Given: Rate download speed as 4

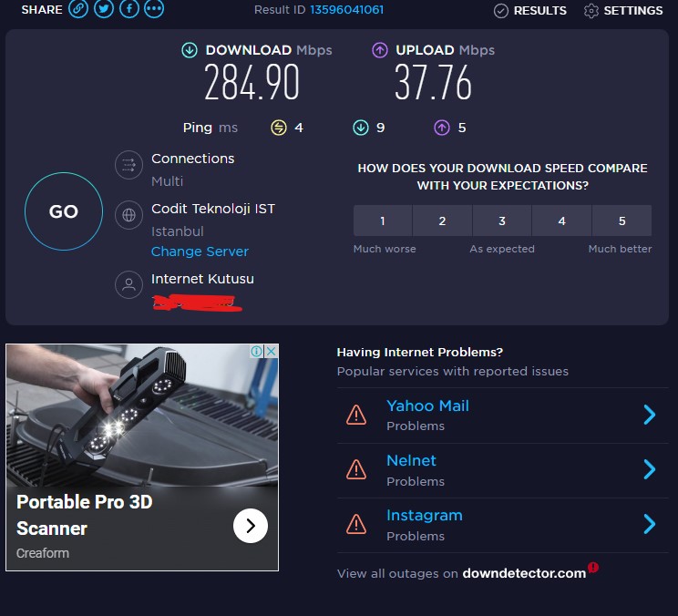Looking at the screenshot, I should (561, 221).
